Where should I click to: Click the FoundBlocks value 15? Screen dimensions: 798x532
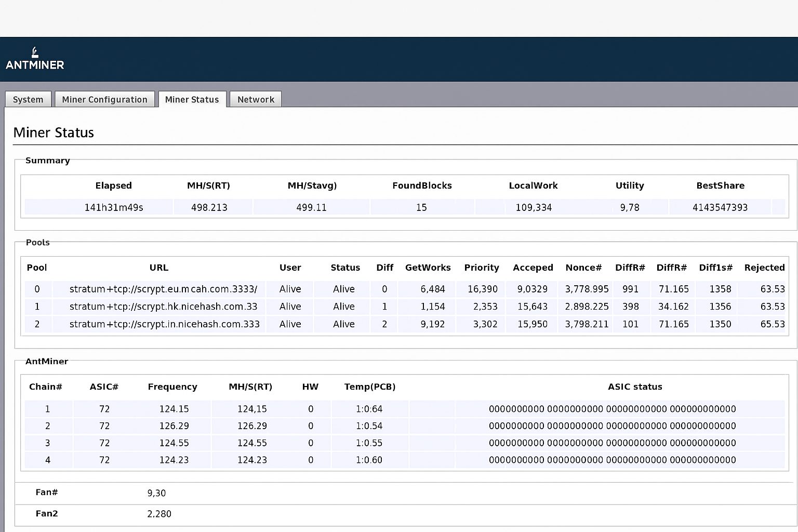pyautogui.click(x=421, y=207)
